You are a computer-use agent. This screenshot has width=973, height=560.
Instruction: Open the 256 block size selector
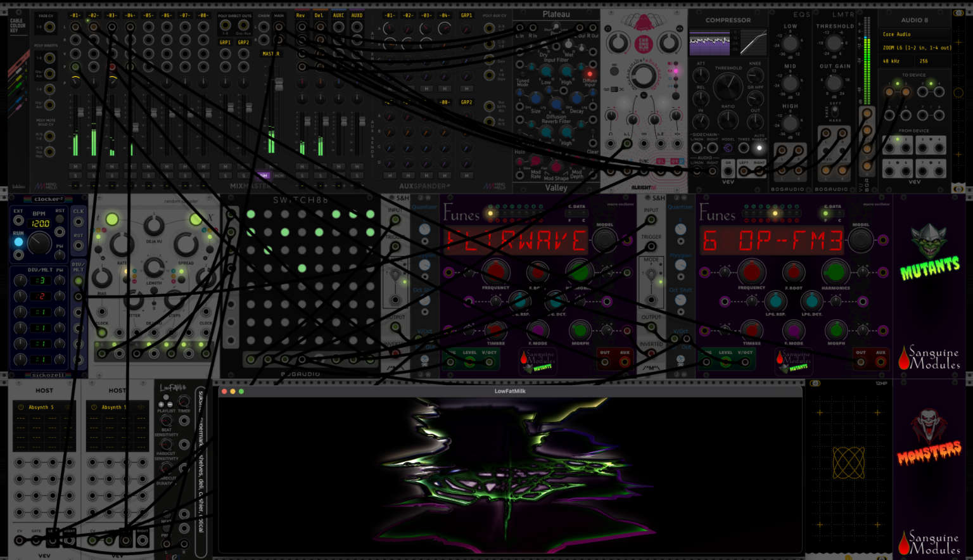(x=933, y=61)
